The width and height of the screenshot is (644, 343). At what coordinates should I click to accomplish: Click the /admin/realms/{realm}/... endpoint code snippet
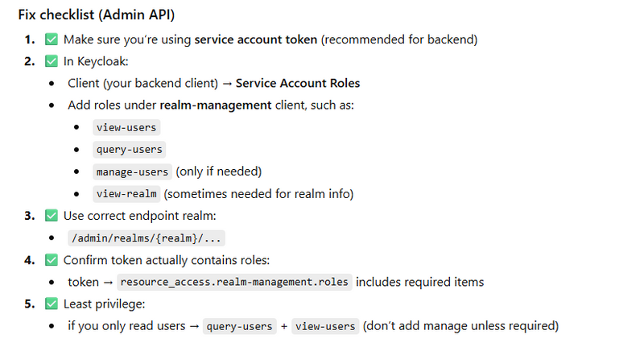[x=147, y=238]
